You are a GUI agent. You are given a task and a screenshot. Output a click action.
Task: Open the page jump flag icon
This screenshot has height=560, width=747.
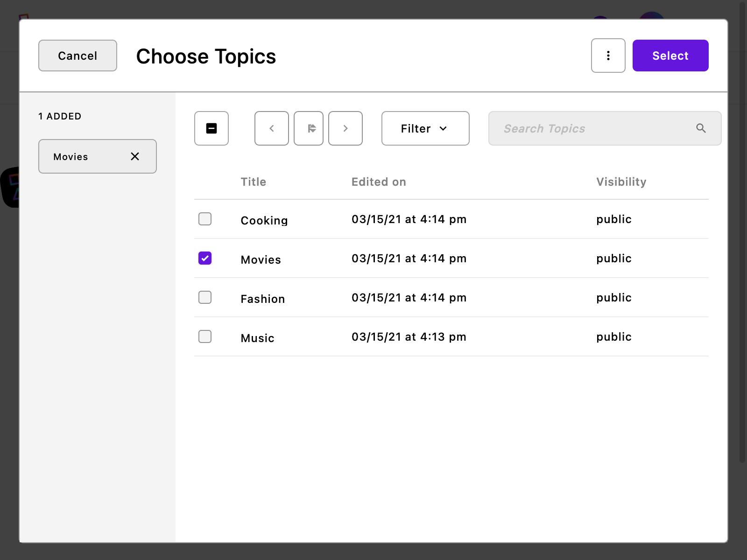(308, 128)
